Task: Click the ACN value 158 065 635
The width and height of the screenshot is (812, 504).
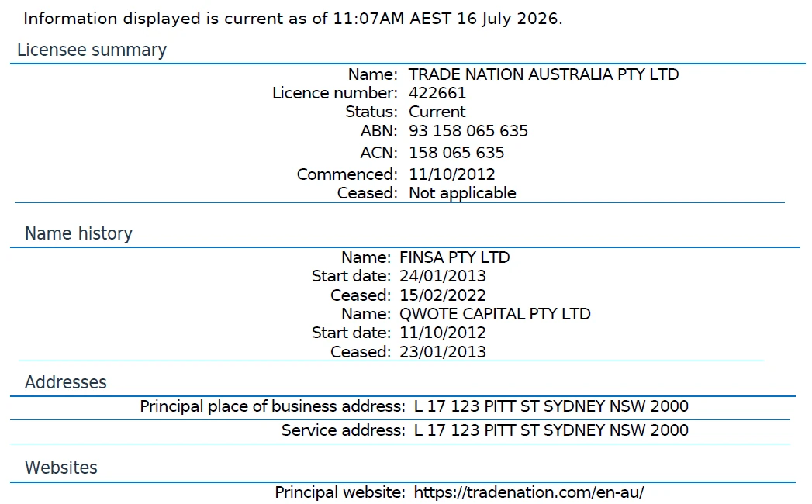Action: point(456,153)
